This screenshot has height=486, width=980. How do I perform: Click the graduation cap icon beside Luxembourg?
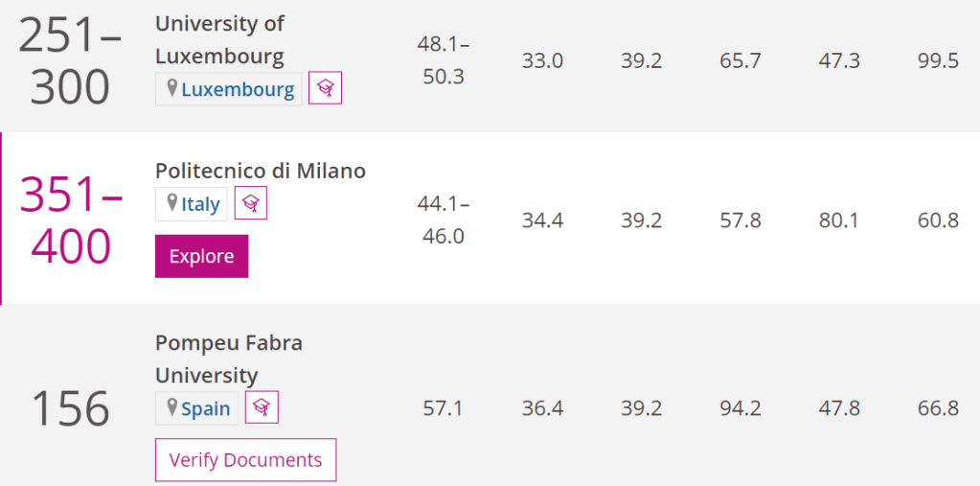click(x=325, y=88)
